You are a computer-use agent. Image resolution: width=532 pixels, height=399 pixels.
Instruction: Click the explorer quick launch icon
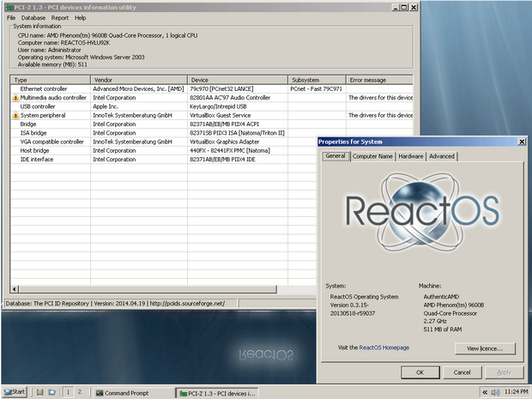[x=51, y=392]
